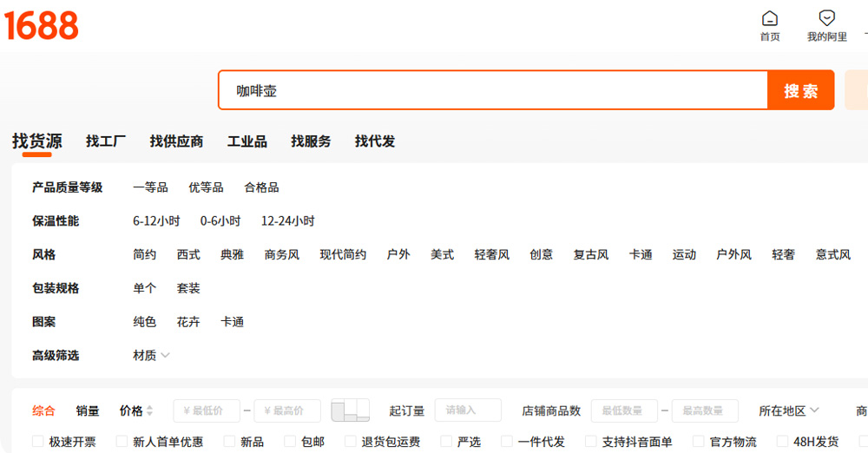Enable the 严选 checkbox
This screenshot has width=868, height=453.
click(x=446, y=442)
